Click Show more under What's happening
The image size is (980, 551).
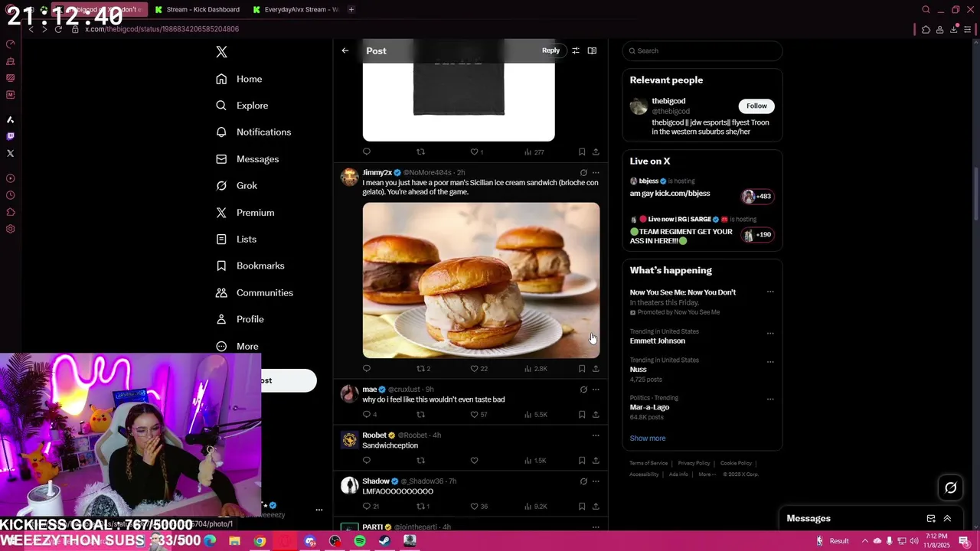point(648,439)
